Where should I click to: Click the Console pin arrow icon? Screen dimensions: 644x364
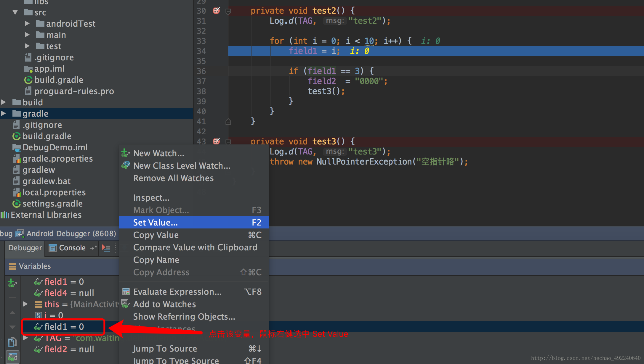tap(93, 248)
